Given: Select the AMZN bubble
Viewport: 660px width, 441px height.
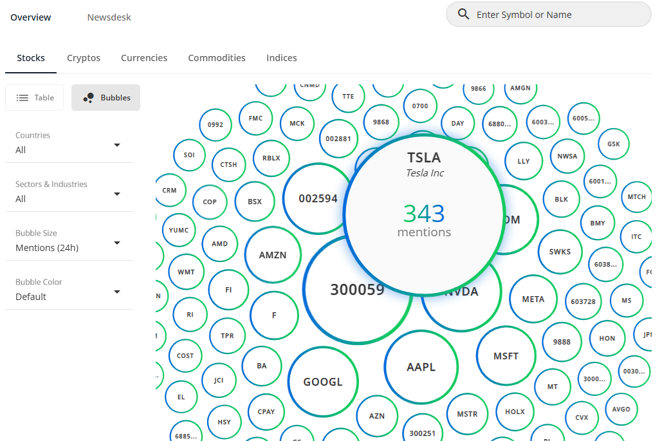Looking at the screenshot, I should click(x=273, y=255).
